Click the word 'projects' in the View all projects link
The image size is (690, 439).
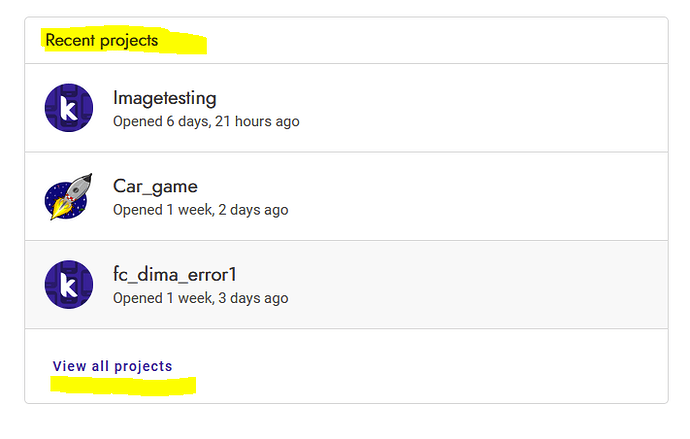pyautogui.click(x=143, y=366)
